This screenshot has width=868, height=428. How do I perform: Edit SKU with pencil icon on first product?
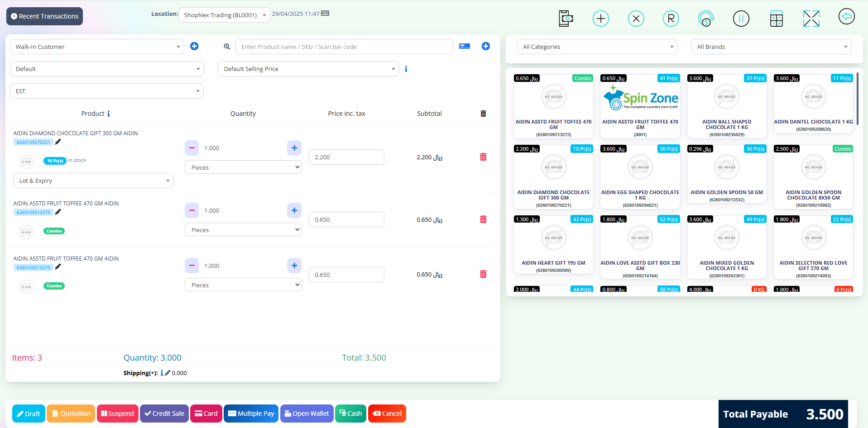[x=58, y=142]
